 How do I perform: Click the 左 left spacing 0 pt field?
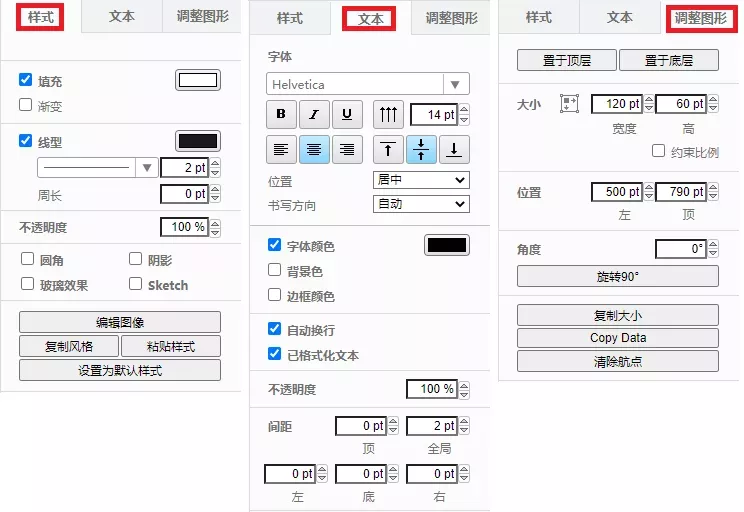point(290,474)
